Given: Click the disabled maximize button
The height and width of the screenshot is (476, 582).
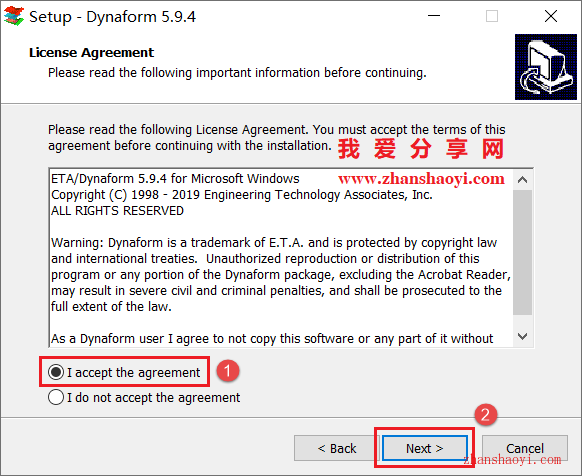Looking at the screenshot, I should click(492, 16).
